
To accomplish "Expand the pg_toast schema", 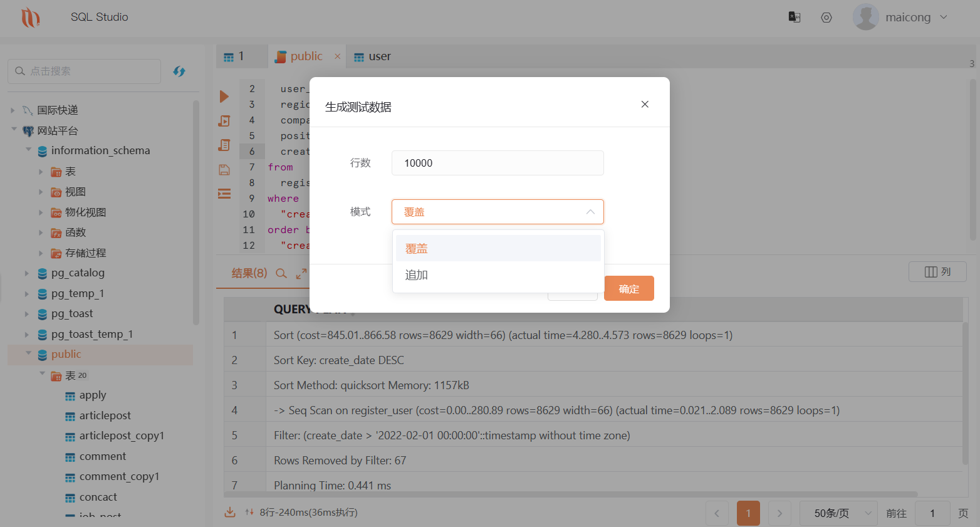I will pos(26,313).
